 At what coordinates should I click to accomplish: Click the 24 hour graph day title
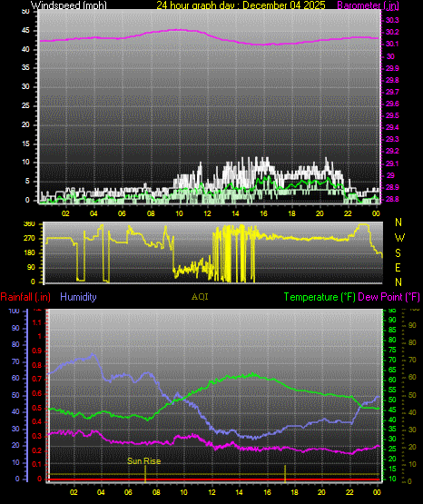point(241,5)
